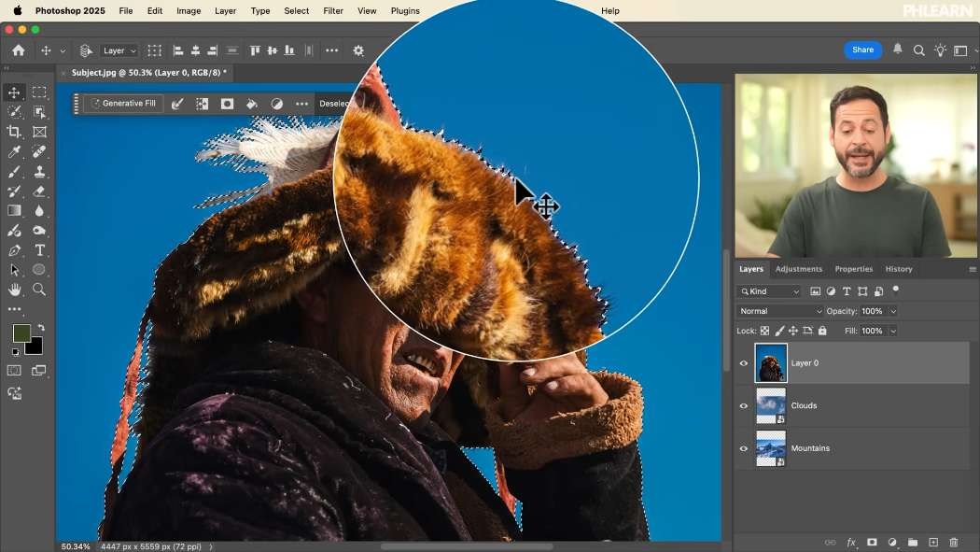
Task: Click Align left edges button
Action: (x=178, y=50)
